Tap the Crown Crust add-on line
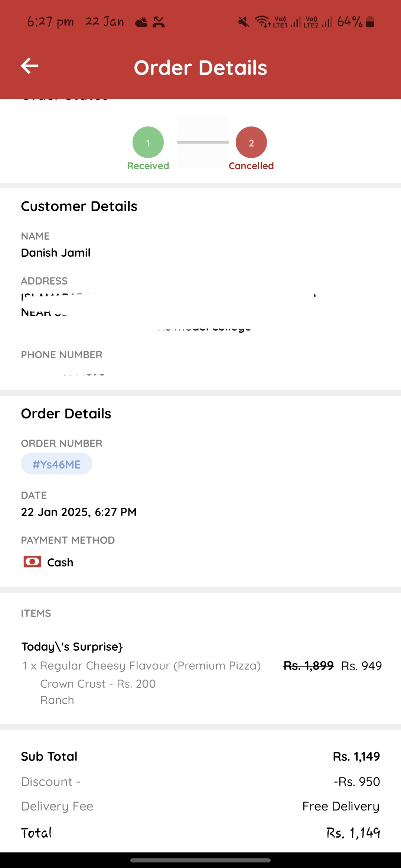This screenshot has height=868, width=401. [98, 684]
